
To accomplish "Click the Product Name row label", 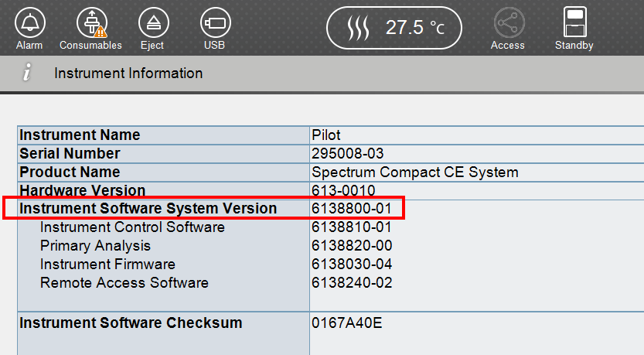I will tap(70, 172).
